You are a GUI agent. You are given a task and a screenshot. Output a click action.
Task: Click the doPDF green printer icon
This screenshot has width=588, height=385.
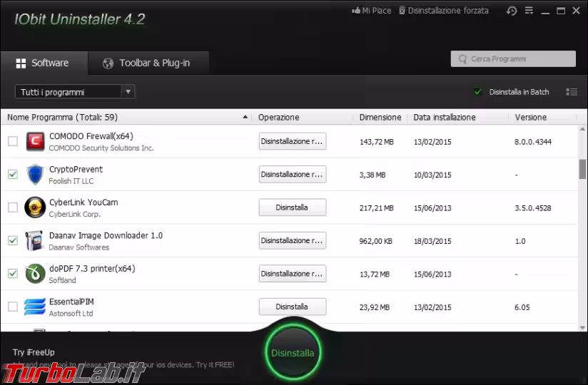(35, 273)
